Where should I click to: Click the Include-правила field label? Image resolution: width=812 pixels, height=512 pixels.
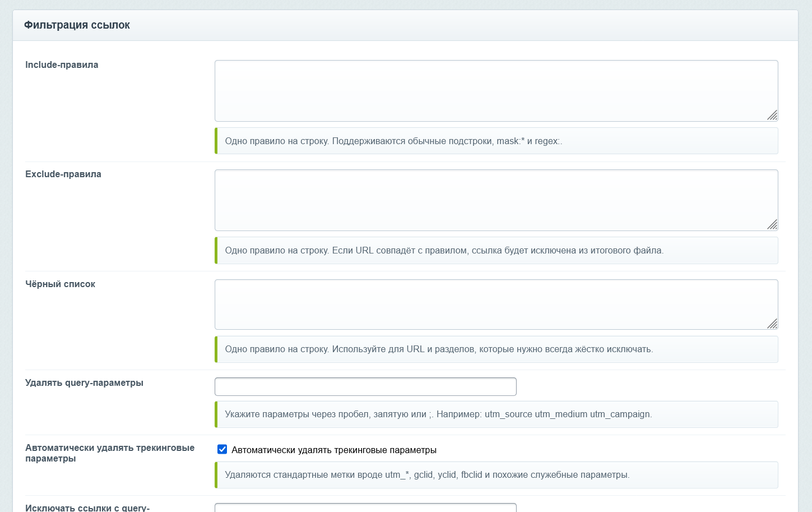tap(62, 64)
